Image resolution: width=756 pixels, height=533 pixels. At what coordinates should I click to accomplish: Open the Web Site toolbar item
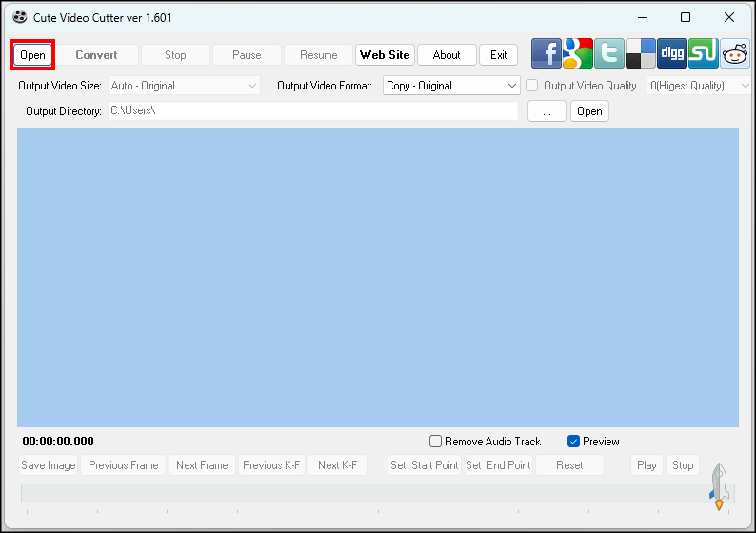385,55
